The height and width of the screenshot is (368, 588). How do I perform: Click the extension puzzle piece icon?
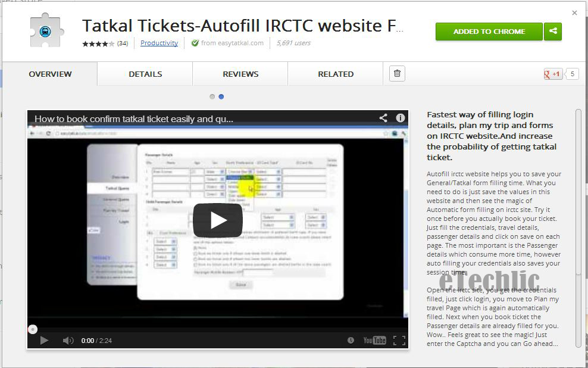tap(46, 30)
